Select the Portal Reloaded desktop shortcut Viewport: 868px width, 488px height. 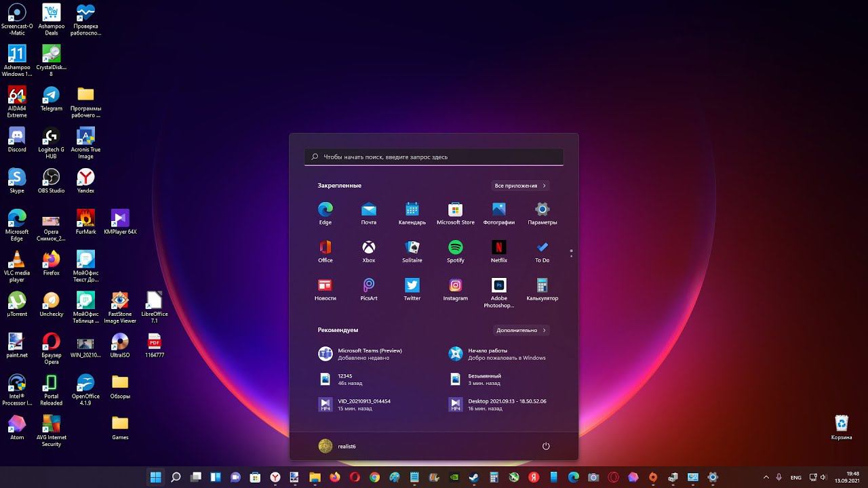pyautogui.click(x=52, y=390)
